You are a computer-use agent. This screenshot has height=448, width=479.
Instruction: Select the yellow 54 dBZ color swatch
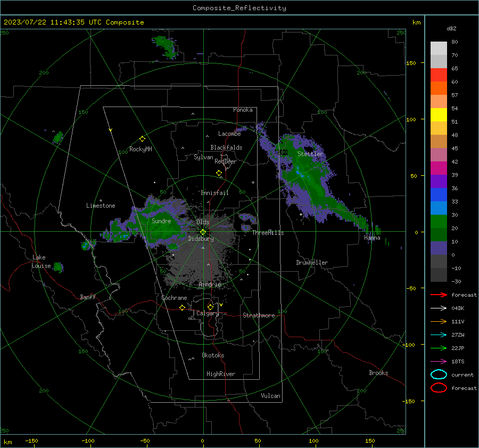click(439, 115)
